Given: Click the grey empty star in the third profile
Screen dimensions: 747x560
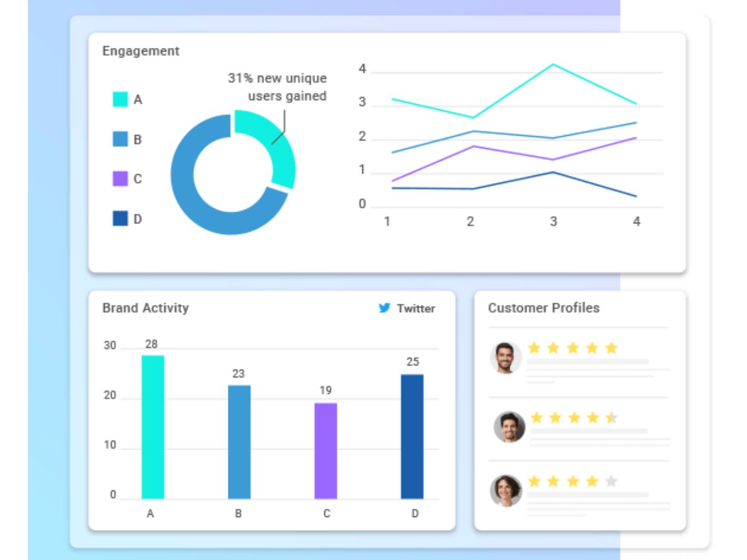Looking at the screenshot, I should pos(611,481).
